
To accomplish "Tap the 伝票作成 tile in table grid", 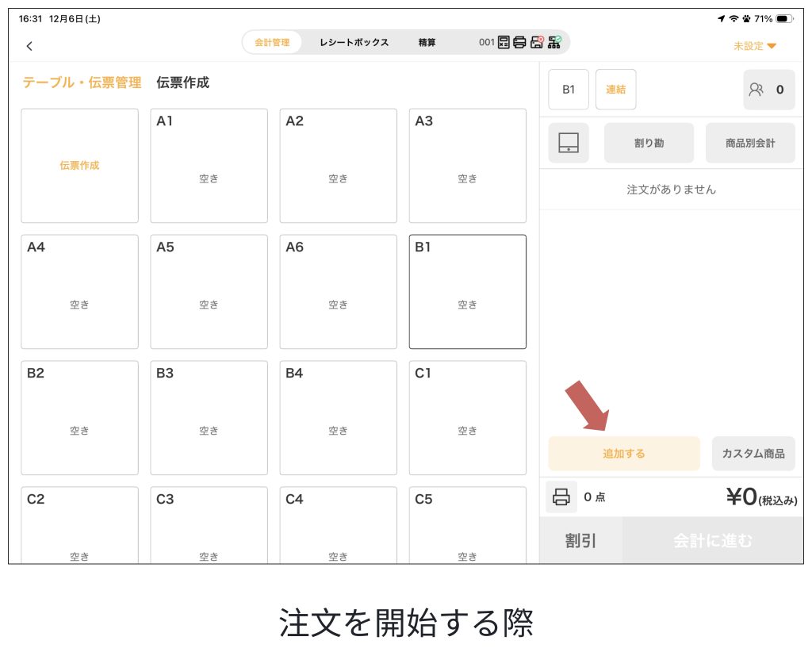I will tap(79, 166).
